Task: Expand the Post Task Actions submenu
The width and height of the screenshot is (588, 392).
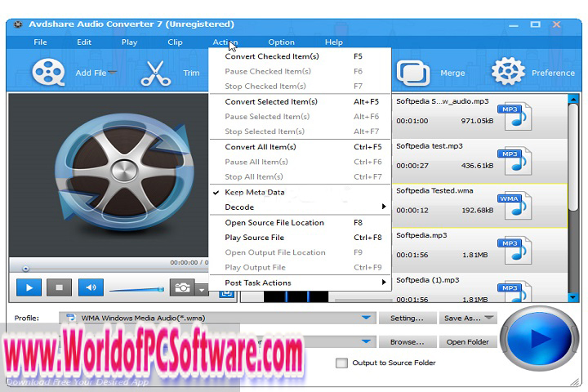Action: pyautogui.click(x=300, y=283)
